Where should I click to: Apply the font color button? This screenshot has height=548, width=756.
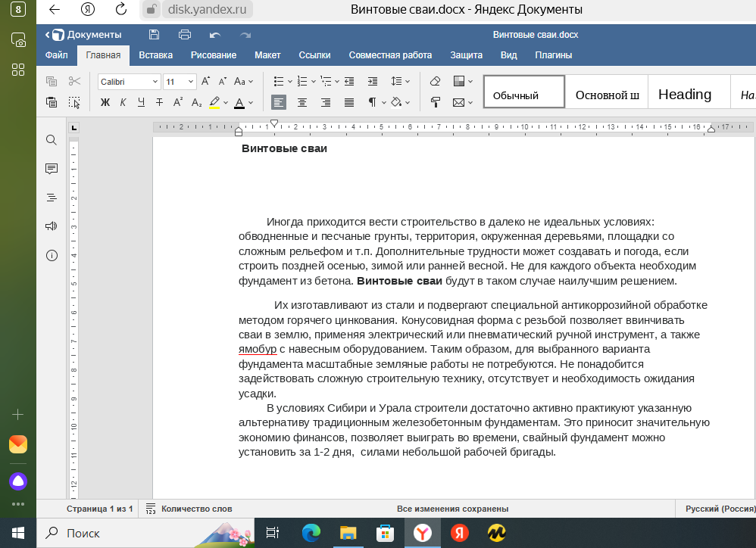click(239, 102)
